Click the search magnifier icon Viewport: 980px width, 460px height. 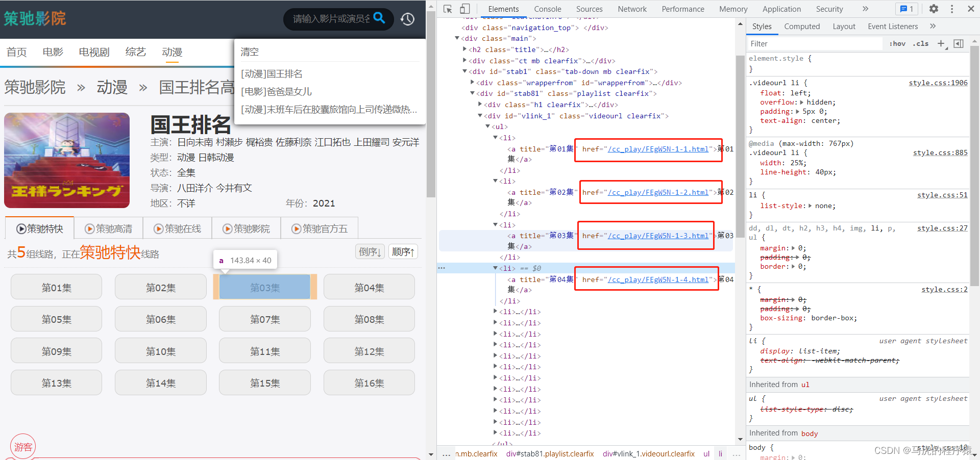point(379,18)
